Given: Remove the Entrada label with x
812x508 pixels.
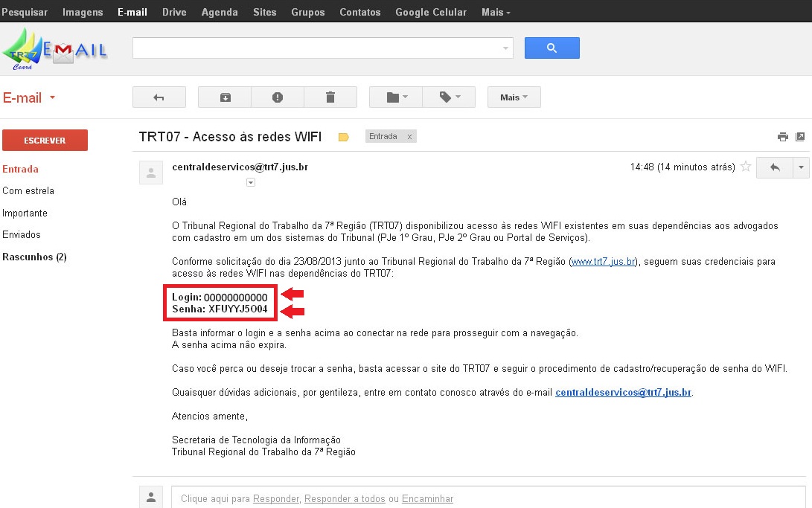Looking at the screenshot, I should pyautogui.click(x=409, y=137).
